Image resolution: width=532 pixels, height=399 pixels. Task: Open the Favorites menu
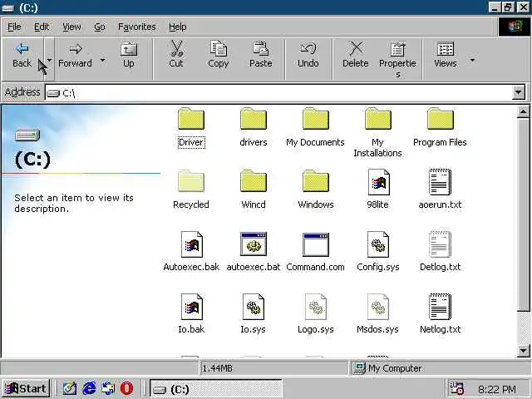pos(136,27)
